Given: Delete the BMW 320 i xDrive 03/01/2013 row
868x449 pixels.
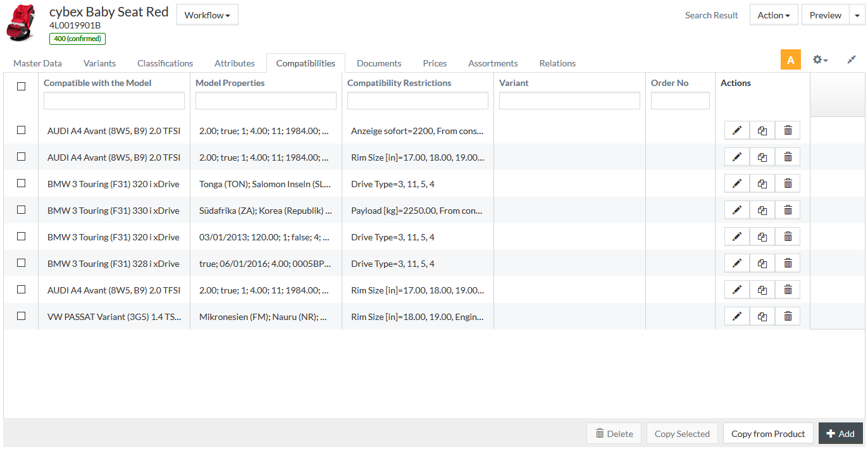Looking at the screenshot, I should coord(788,237).
